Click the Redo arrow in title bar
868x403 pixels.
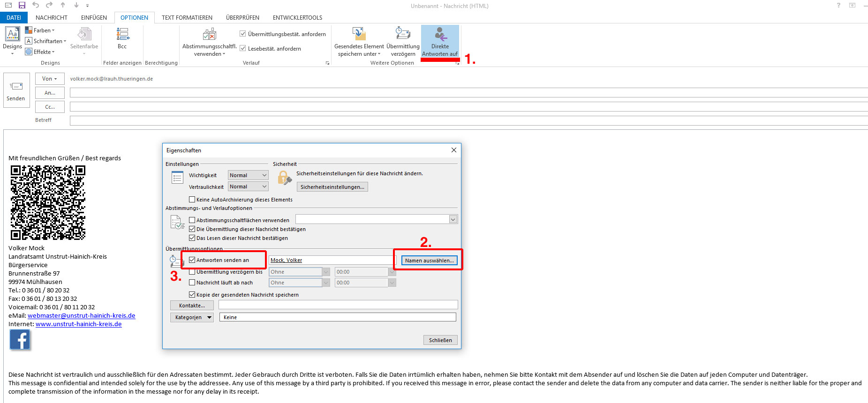pos(49,5)
